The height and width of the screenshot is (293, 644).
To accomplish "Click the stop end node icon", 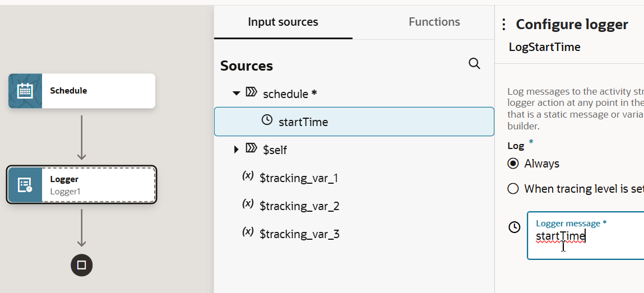I will tap(81, 265).
